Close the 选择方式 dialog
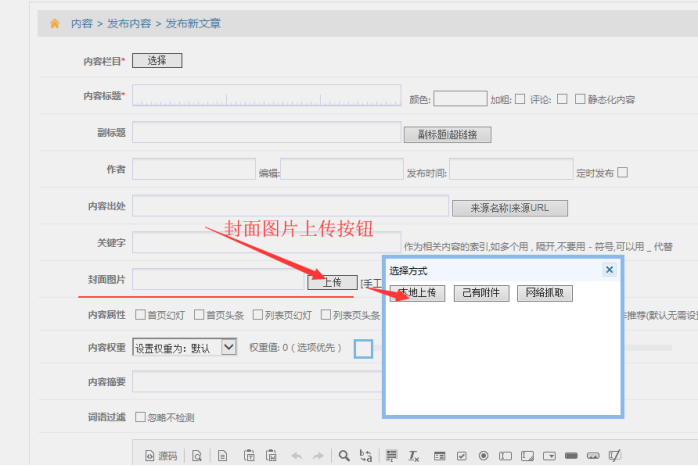Viewport: 698px width, 466px height. tap(609, 270)
